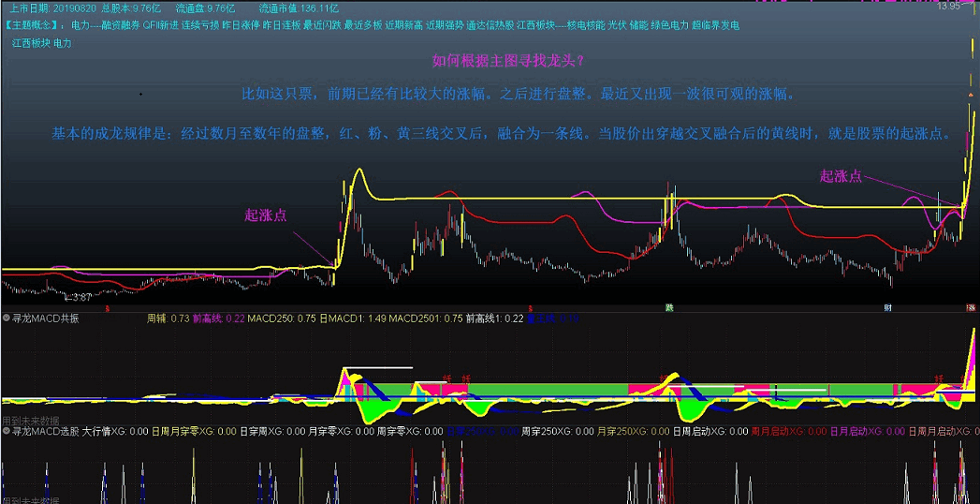Click the 日周启动XG: 0.00 value
Screen dimensions: 980x504
point(710,432)
